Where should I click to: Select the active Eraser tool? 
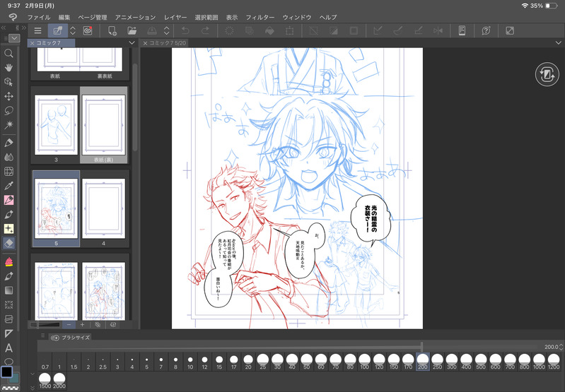(8, 243)
